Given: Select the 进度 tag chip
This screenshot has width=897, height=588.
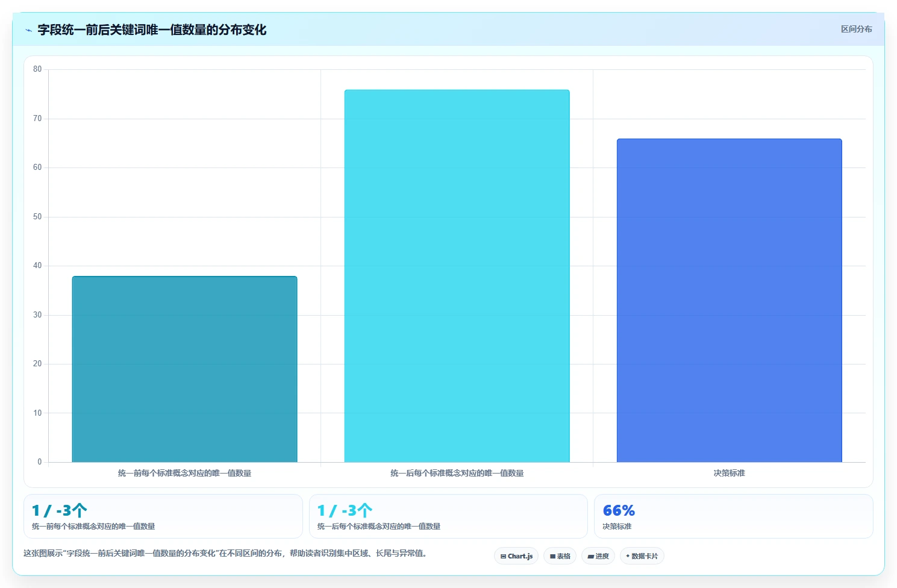Looking at the screenshot, I should [x=598, y=556].
